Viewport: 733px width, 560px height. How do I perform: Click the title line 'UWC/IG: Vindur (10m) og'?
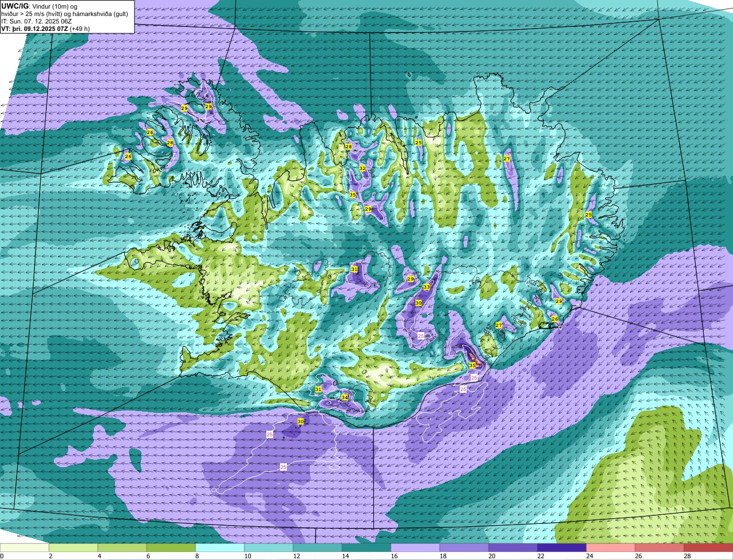tap(39, 6)
